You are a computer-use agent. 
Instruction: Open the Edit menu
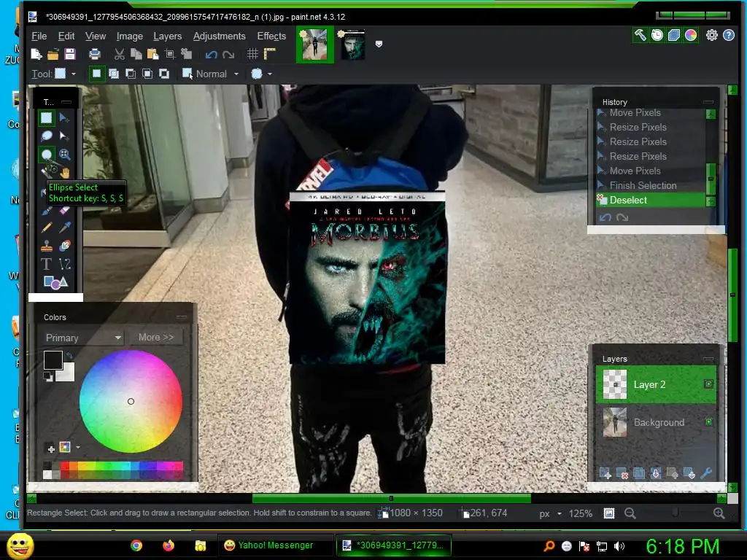point(66,36)
